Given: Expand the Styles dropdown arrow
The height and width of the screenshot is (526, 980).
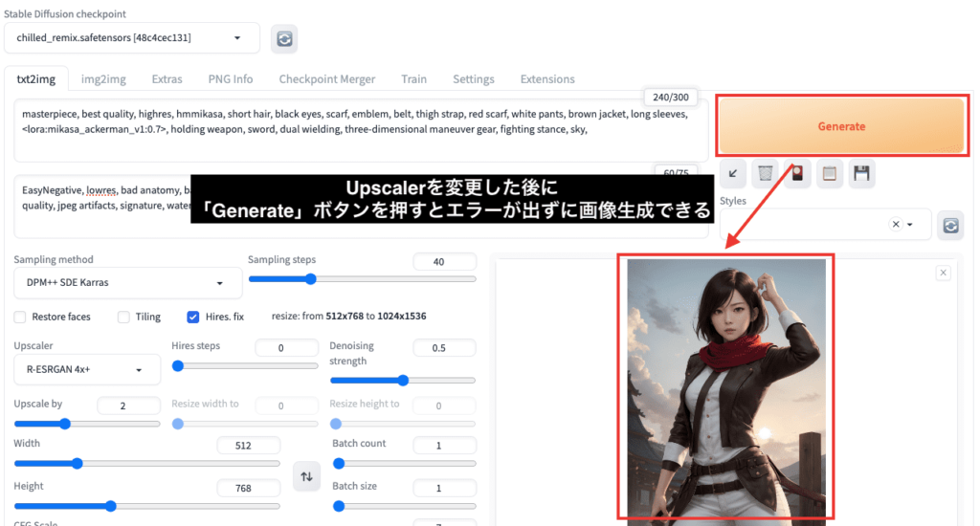Looking at the screenshot, I should coord(910,225).
